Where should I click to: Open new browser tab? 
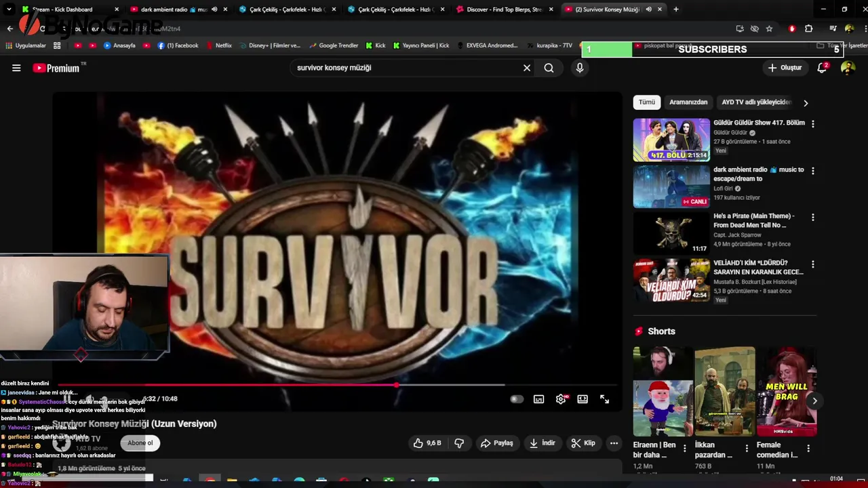point(676,9)
